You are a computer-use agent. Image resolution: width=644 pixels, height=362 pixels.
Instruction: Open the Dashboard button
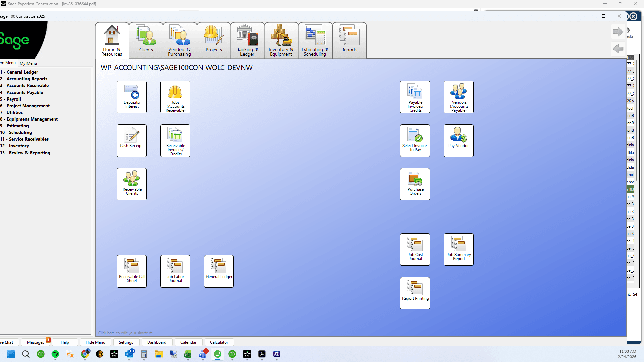point(157,342)
